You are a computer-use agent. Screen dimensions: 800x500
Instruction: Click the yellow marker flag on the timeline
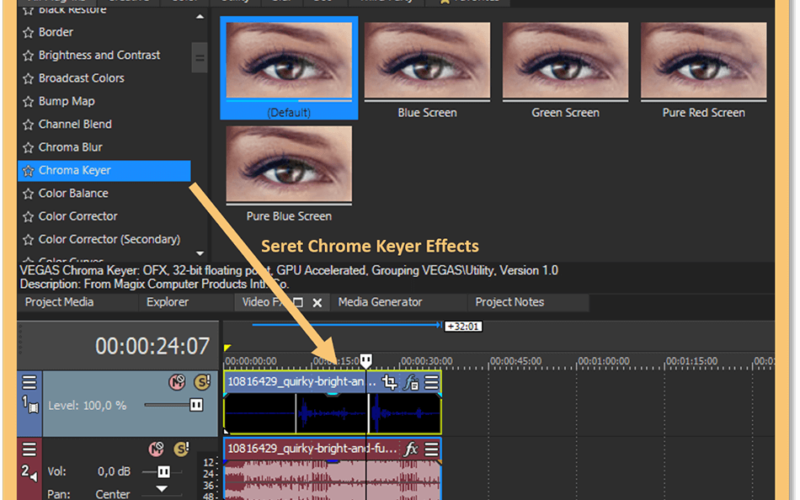click(227, 348)
